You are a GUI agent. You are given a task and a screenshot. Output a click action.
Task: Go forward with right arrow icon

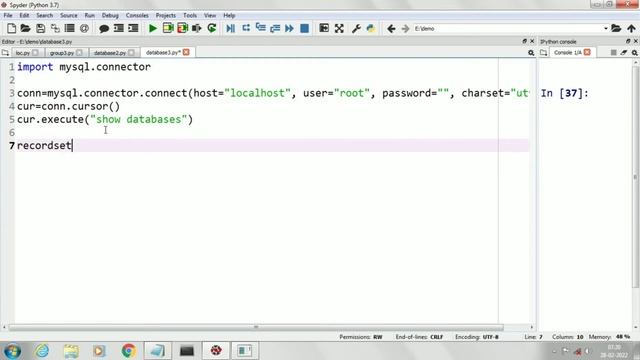click(405, 29)
